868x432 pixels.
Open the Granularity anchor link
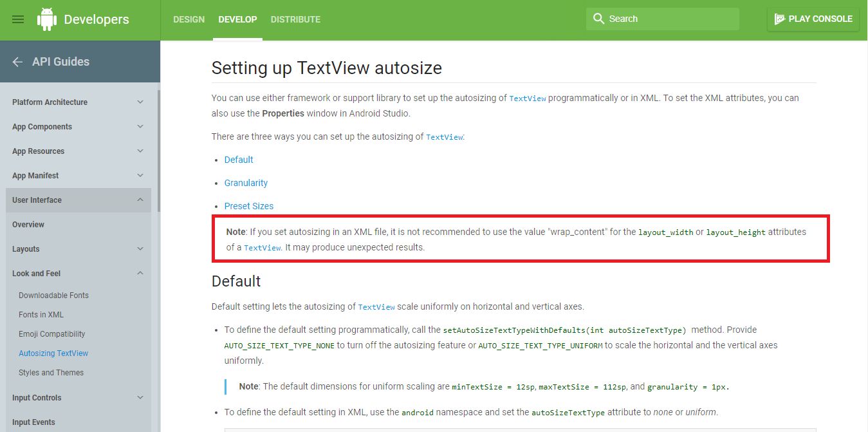(246, 182)
